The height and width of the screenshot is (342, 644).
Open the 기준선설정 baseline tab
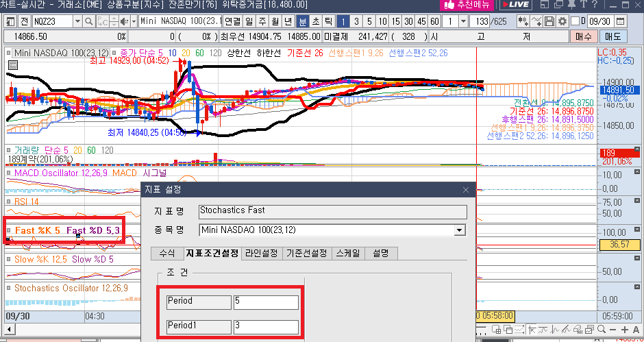pyautogui.click(x=307, y=253)
